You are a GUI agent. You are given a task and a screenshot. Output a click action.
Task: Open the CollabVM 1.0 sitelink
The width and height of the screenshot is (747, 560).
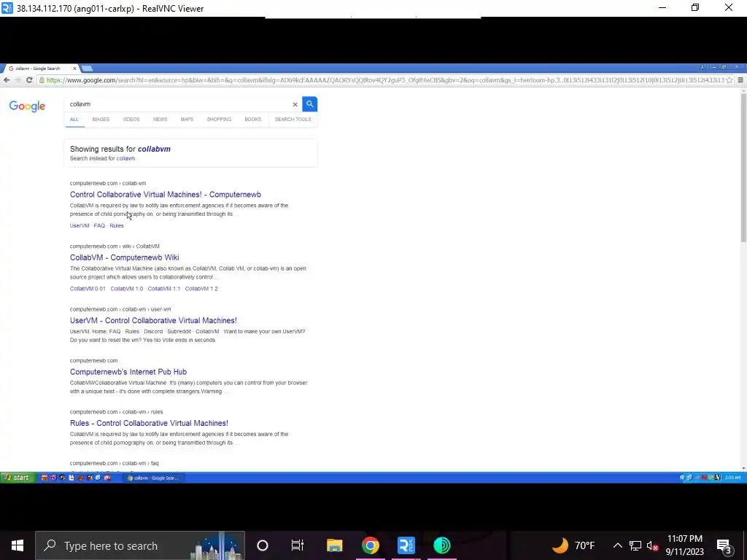tap(127, 289)
